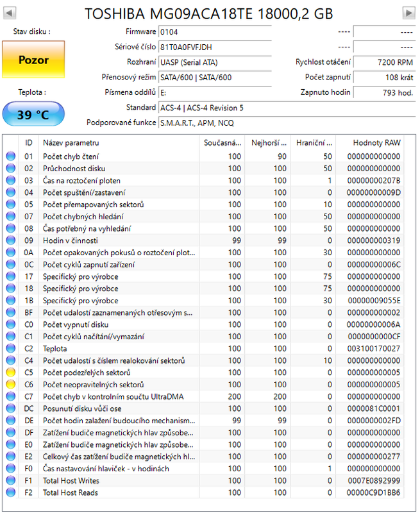Select the Počet chyb čtení row text

point(71,156)
